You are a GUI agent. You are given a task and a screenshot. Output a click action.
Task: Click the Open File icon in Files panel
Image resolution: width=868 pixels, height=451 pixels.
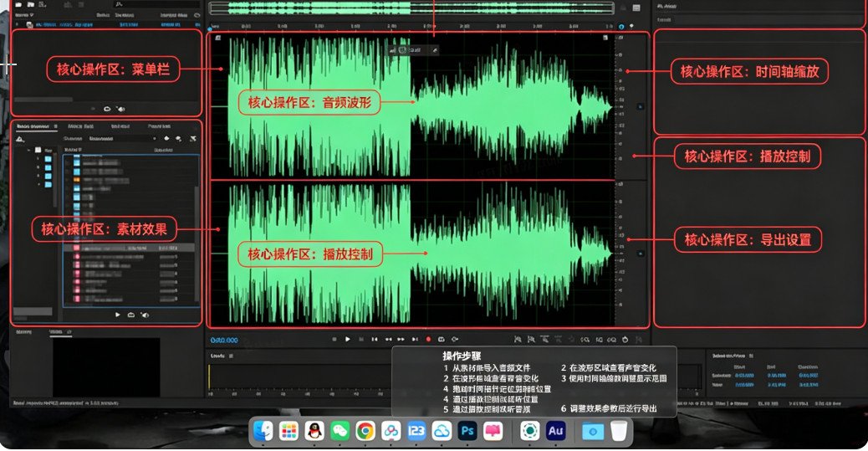[x=19, y=4]
